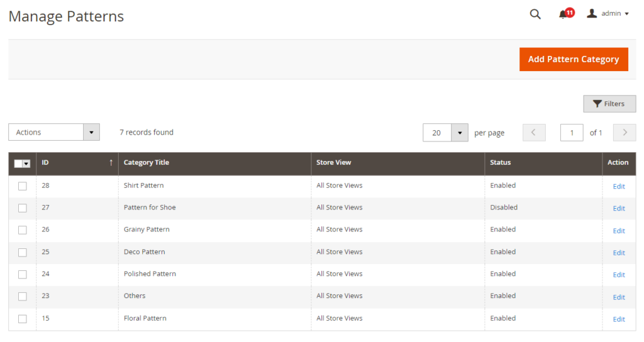
Task: Select checkbox for Pattern for Shoe row
Action: [23, 208]
